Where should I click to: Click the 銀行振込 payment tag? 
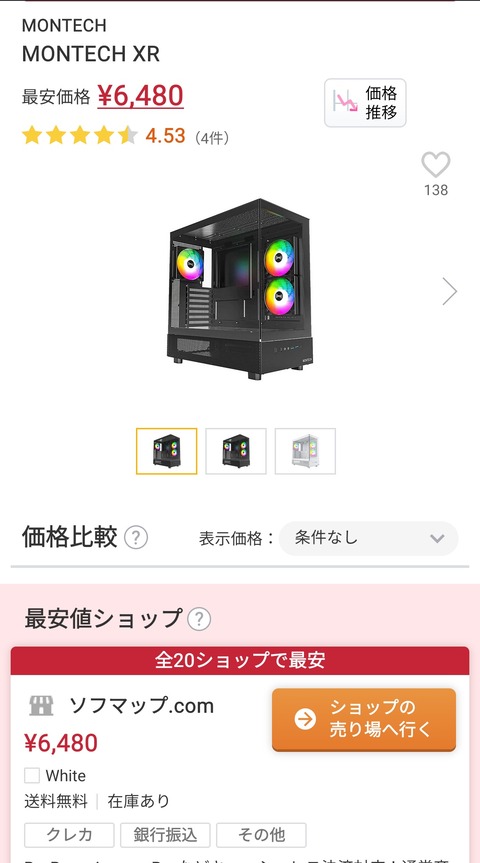pos(165,835)
